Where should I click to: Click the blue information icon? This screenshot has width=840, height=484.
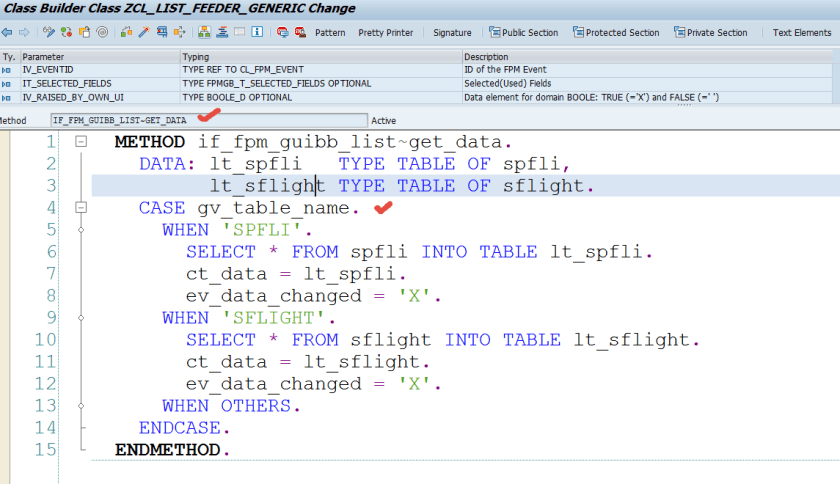point(257,32)
